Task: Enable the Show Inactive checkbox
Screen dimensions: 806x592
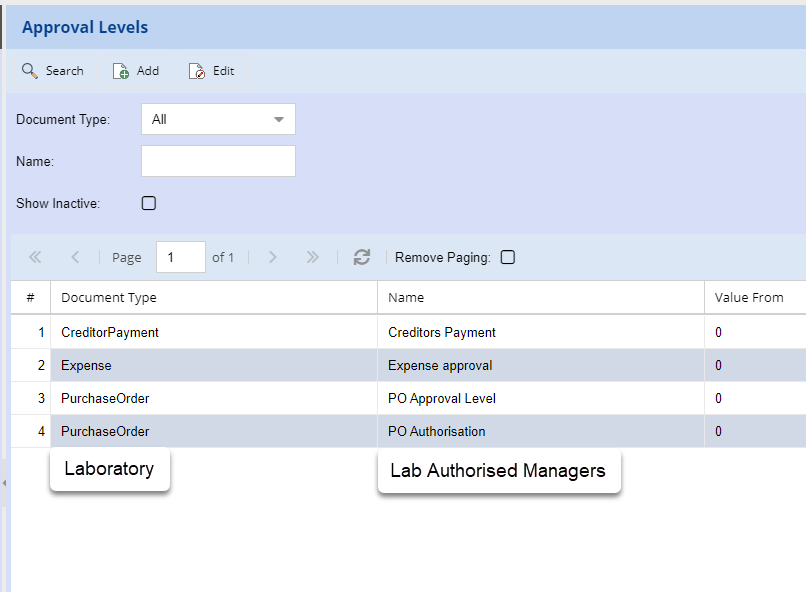Action: (149, 203)
